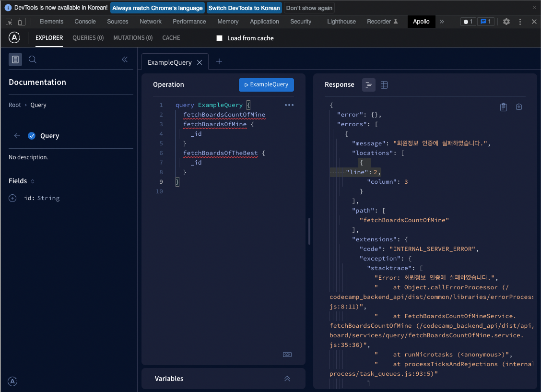The width and height of the screenshot is (541, 392).
Task: Enable the Load from cache checkbox
Action: 219,38
